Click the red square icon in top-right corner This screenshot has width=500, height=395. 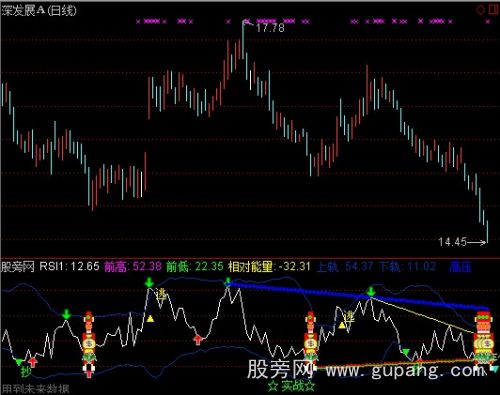click(493, 10)
